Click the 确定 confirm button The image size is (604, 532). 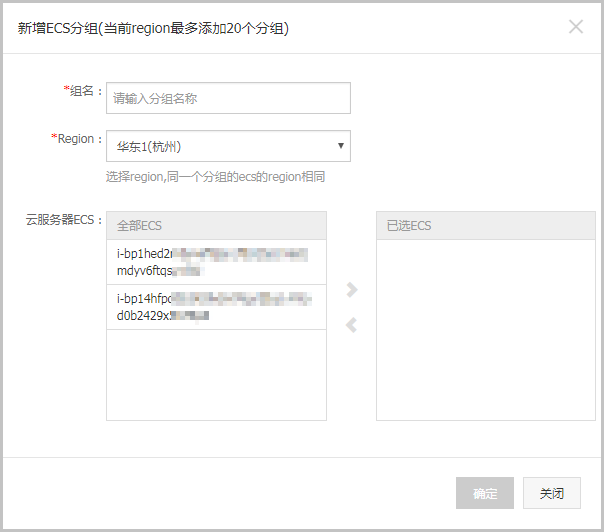485,493
